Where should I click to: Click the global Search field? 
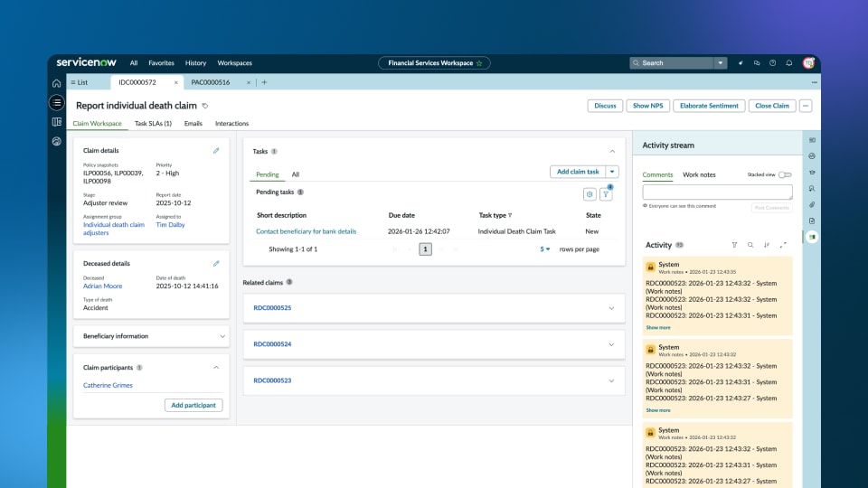672,63
